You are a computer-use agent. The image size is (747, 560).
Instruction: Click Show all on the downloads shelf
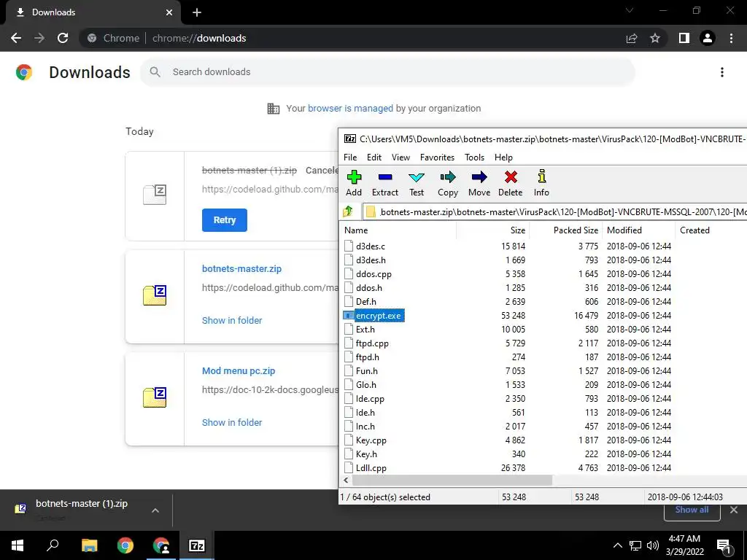(x=692, y=510)
